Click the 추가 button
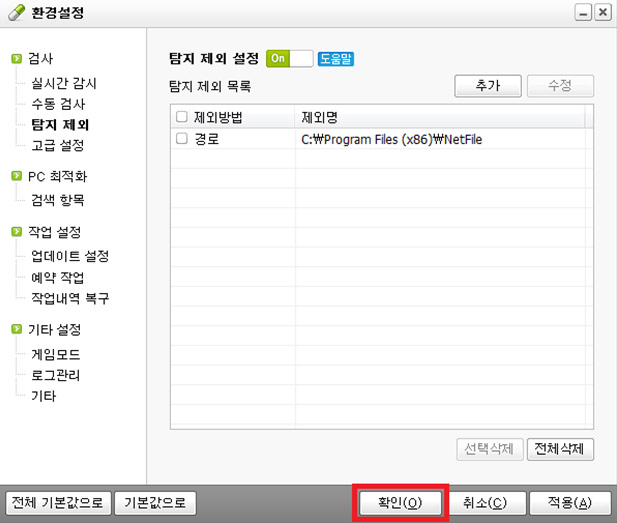The width and height of the screenshot is (617, 523). coord(488,86)
